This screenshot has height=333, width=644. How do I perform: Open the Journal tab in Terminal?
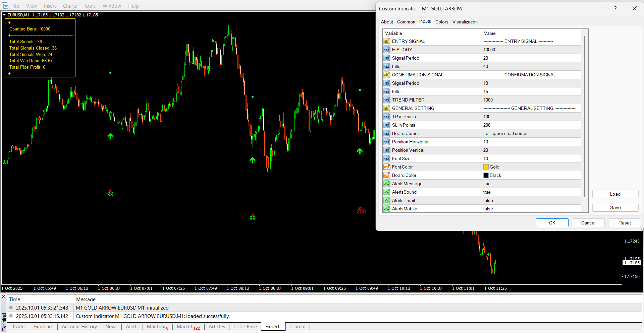coord(297,327)
